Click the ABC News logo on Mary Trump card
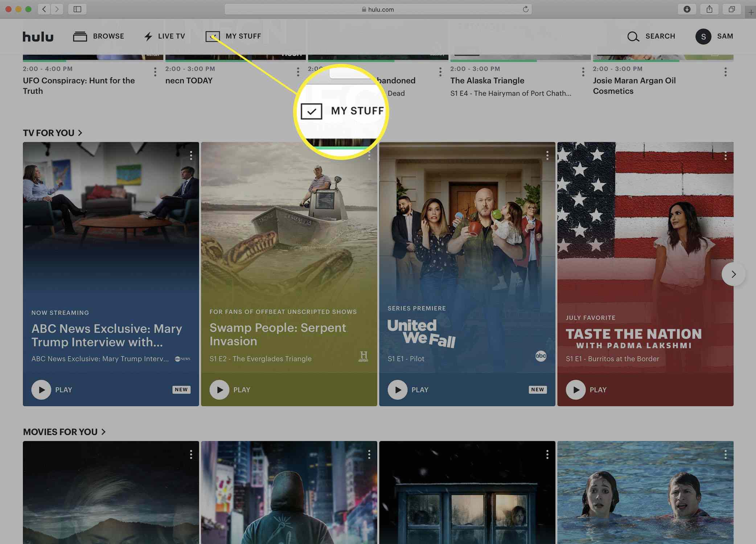 [x=182, y=359]
